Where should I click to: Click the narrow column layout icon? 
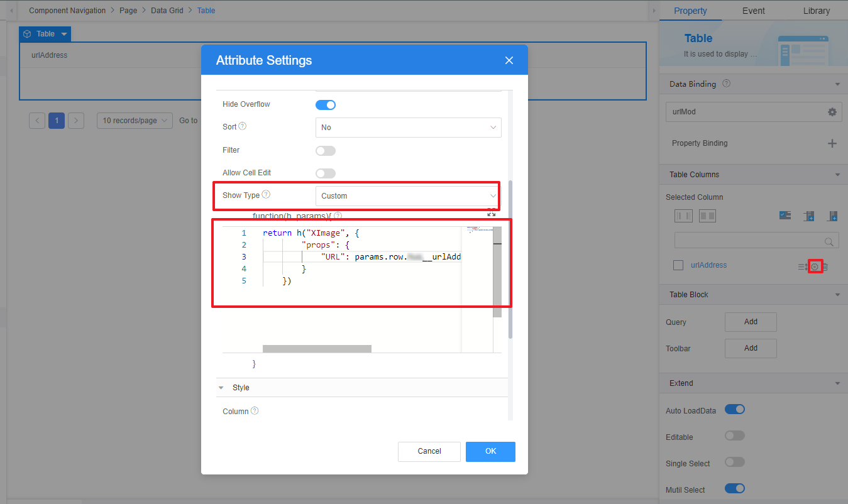pyautogui.click(x=683, y=216)
